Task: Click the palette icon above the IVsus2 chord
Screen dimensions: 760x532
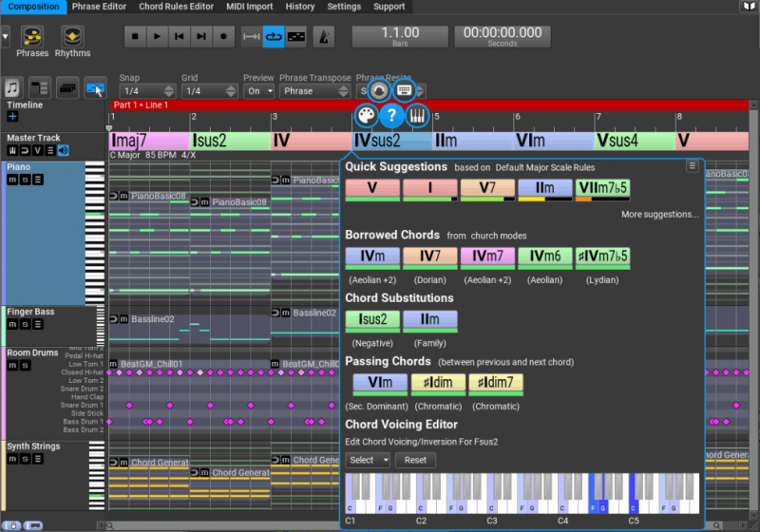Action: tap(366, 116)
